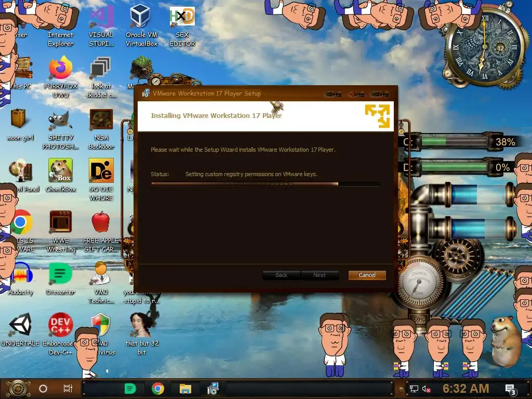Open the 'moon girl' desktop icon
The image size is (532, 399).
[x=20, y=124]
